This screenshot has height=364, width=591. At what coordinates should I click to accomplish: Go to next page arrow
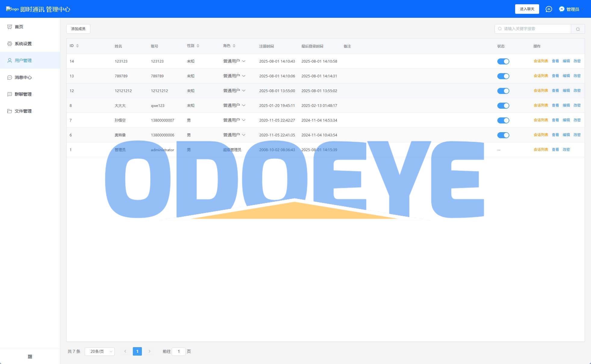click(149, 351)
